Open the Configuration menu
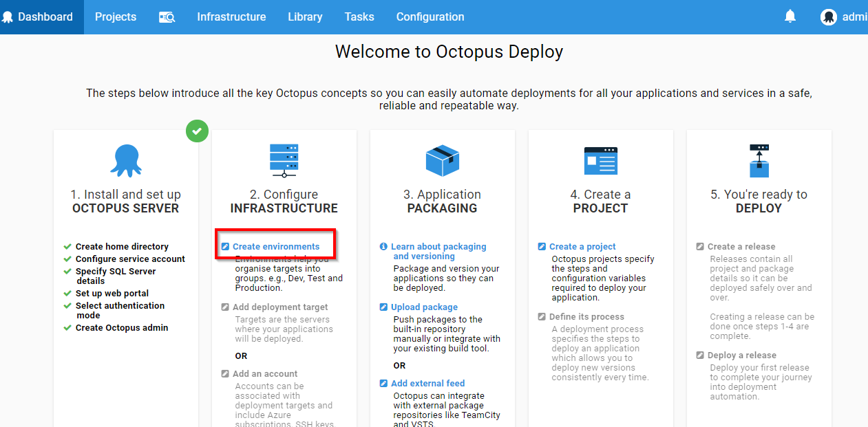 point(430,17)
